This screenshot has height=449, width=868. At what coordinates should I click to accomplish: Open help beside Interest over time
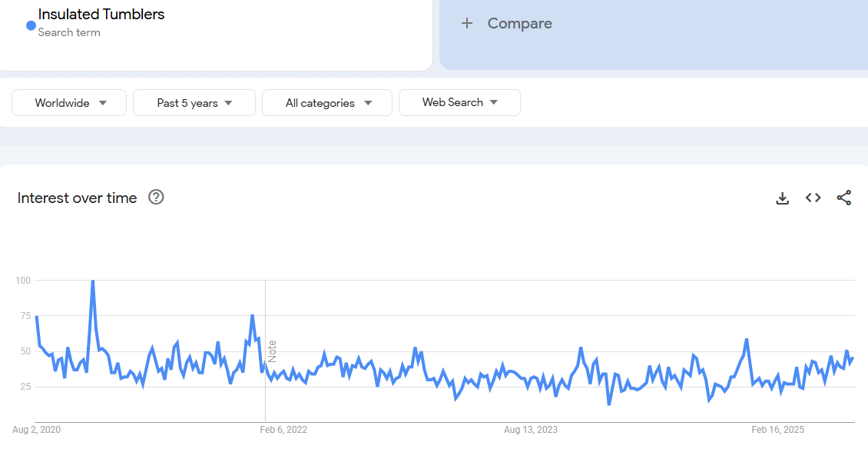pos(156,198)
